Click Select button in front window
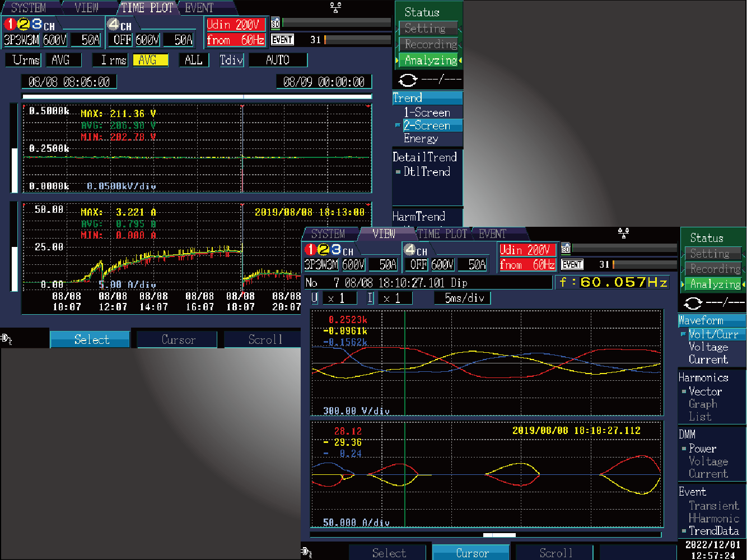 click(x=389, y=553)
